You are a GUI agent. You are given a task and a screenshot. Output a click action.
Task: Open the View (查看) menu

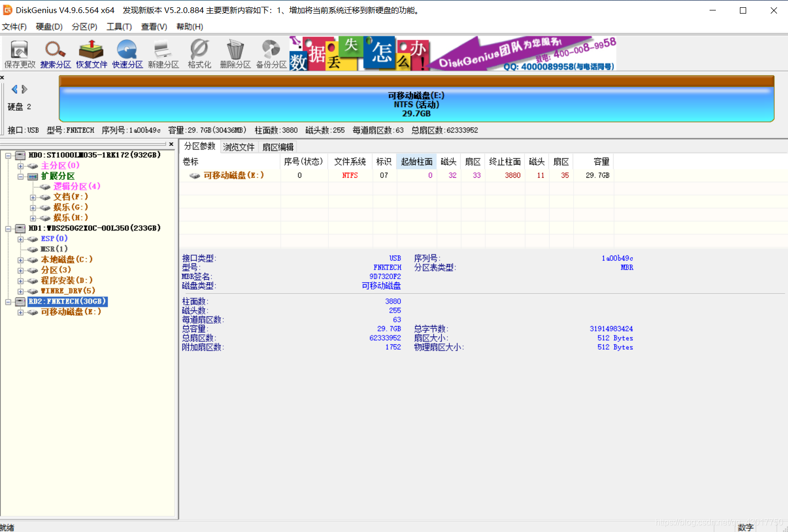coord(154,27)
